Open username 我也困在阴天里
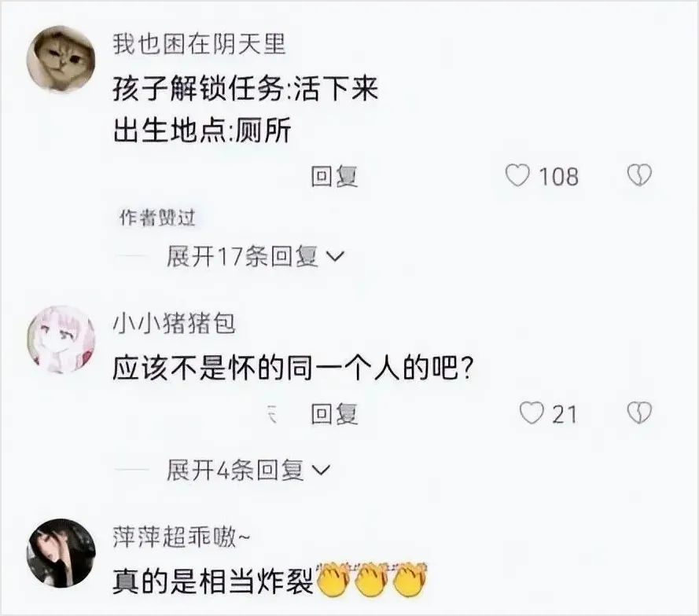This screenshot has width=699, height=616. click(199, 45)
